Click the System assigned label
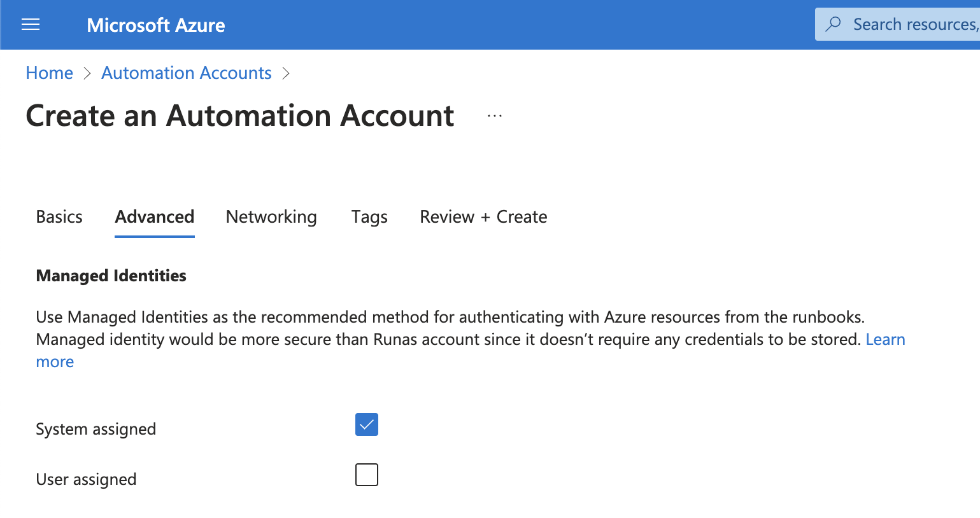Screen dimensions: 980x518 tap(96, 429)
